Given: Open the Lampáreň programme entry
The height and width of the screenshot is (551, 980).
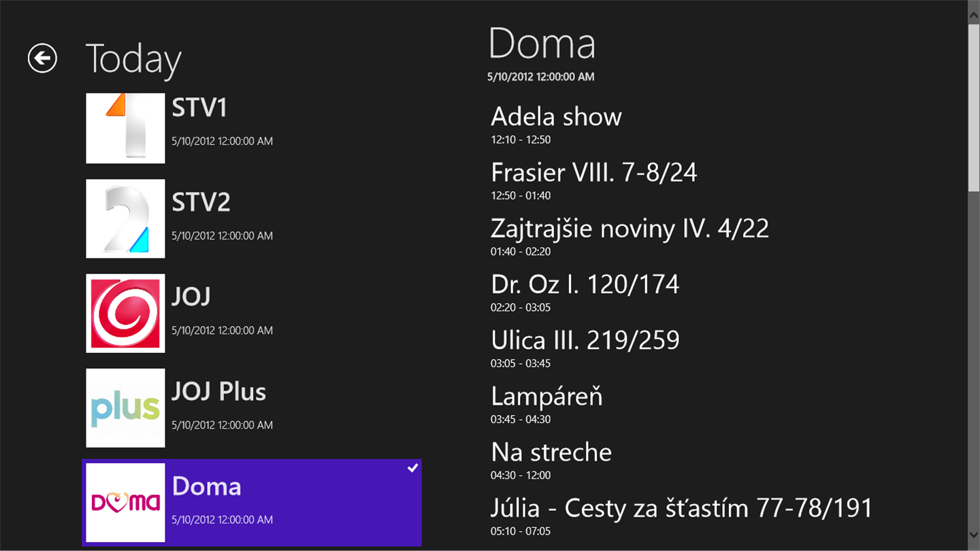Looking at the screenshot, I should 546,396.
